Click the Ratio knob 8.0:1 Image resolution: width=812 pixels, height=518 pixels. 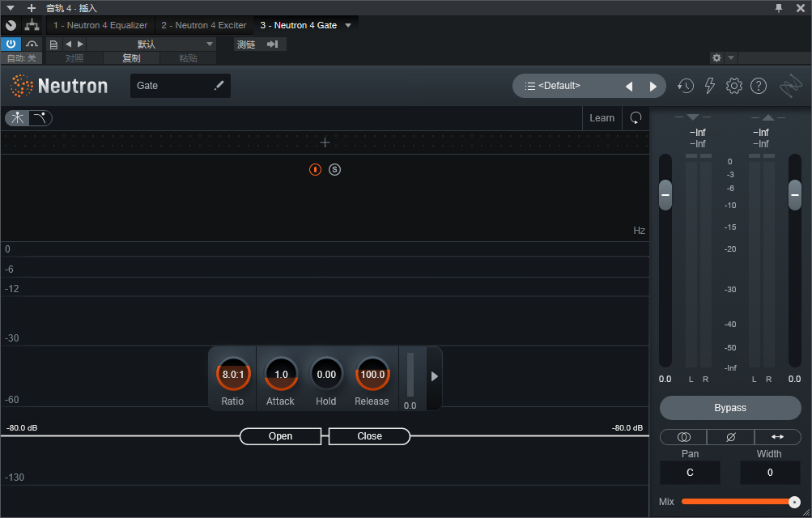pos(233,374)
